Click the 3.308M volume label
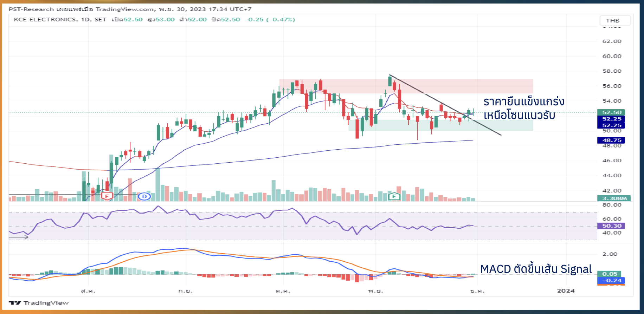 pyautogui.click(x=614, y=198)
